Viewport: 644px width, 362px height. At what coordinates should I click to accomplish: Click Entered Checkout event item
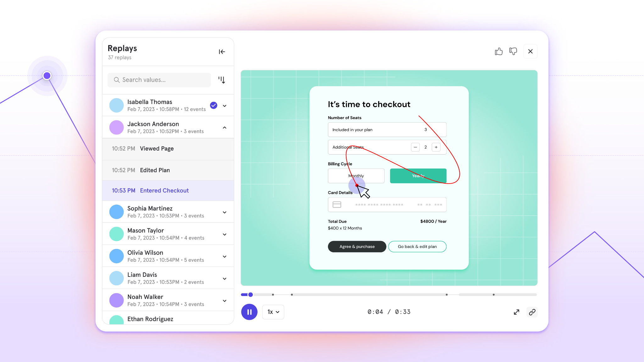[x=168, y=191]
